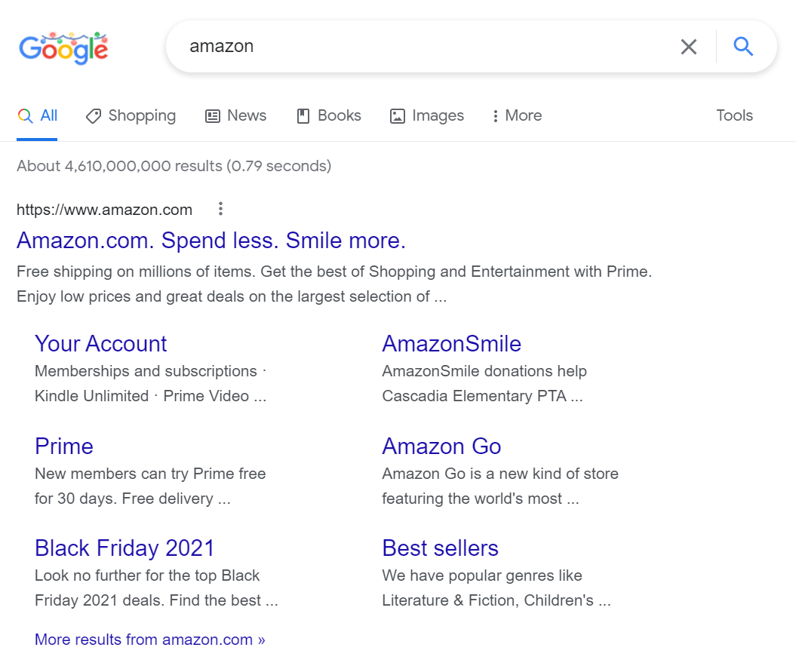Open the three-dot menu next to amazon.com URL
796x672 pixels.
(x=220, y=209)
